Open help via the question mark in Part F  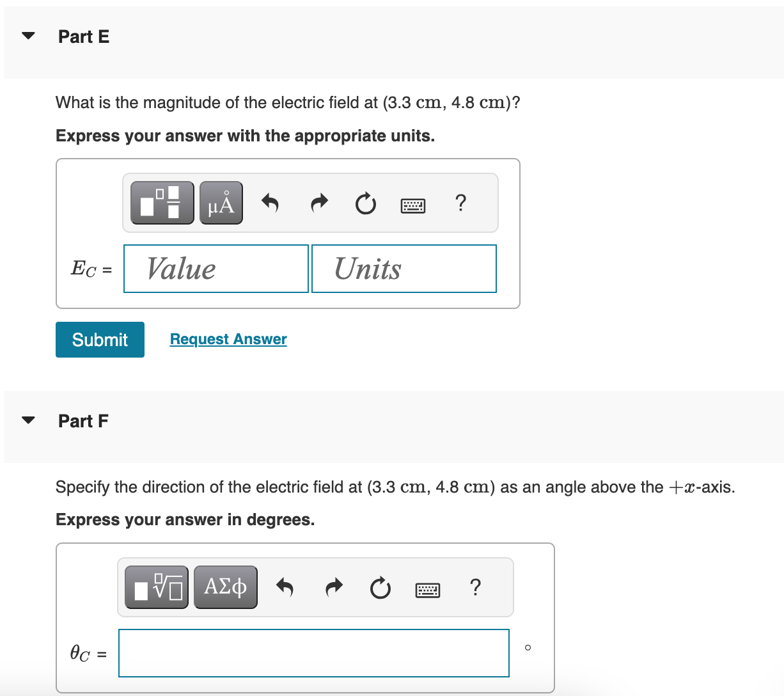475,588
